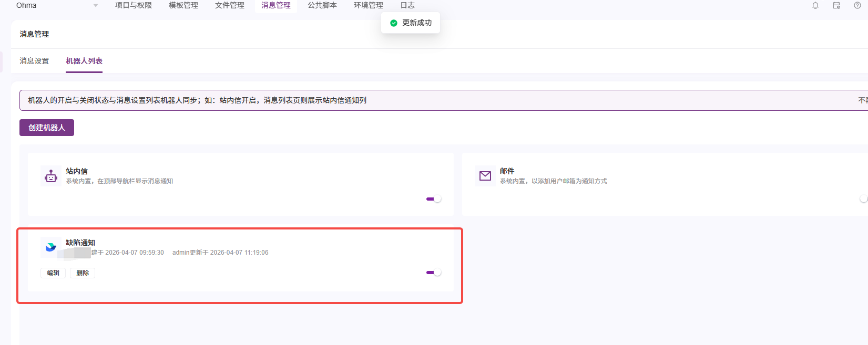The height and width of the screenshot is (345, 868).
Task: Open the 环境管理 menu
Action: [x=368, y=5]
